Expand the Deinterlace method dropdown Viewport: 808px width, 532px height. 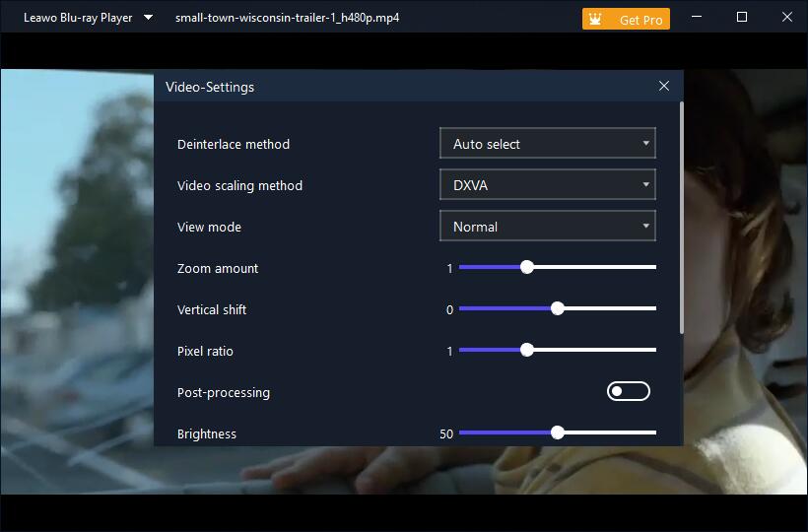pyautogui.click(x=547, y=144)
